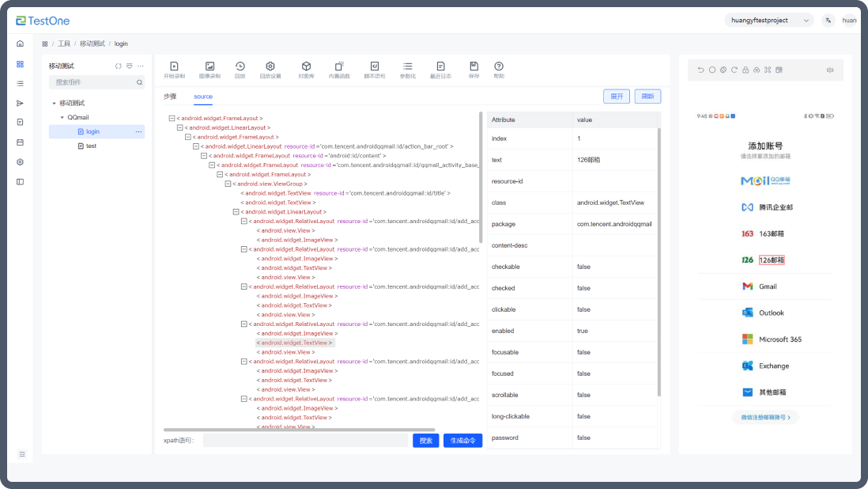The height and width of the screenshot is (489, 868).
Task: Collapse the android.view.ViewGroup node
Action: pyautogui.click(x=228, y=184)
